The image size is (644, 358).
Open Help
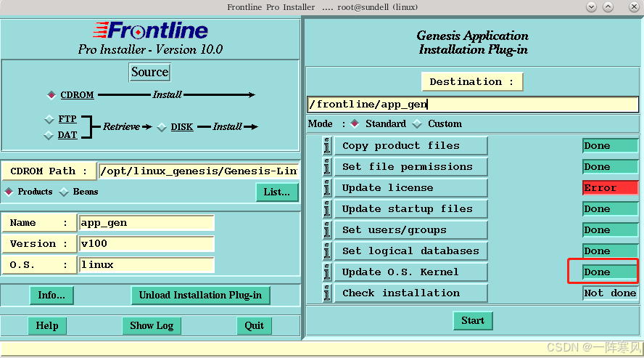[47, 325]
